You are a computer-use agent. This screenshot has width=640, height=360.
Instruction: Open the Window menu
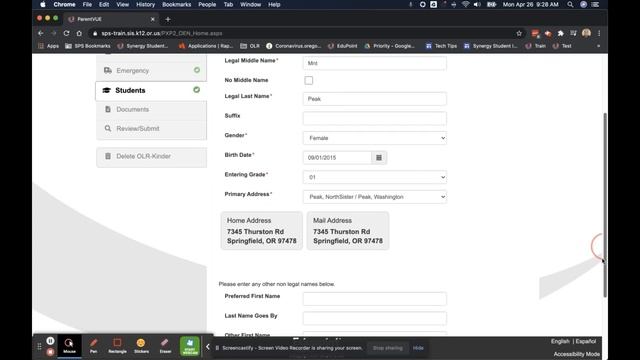point(250,4)
